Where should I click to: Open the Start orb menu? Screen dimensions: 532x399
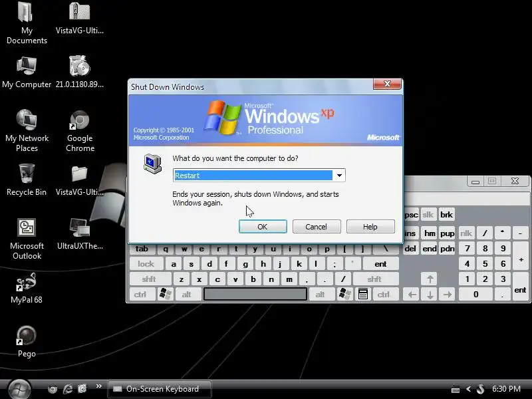click(19, 389)
